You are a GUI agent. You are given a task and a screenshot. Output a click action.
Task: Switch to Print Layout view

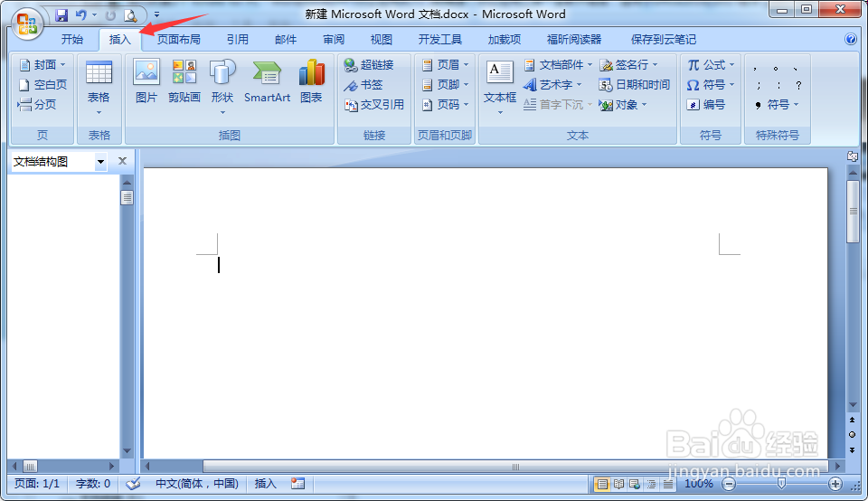tap(601, 485)
